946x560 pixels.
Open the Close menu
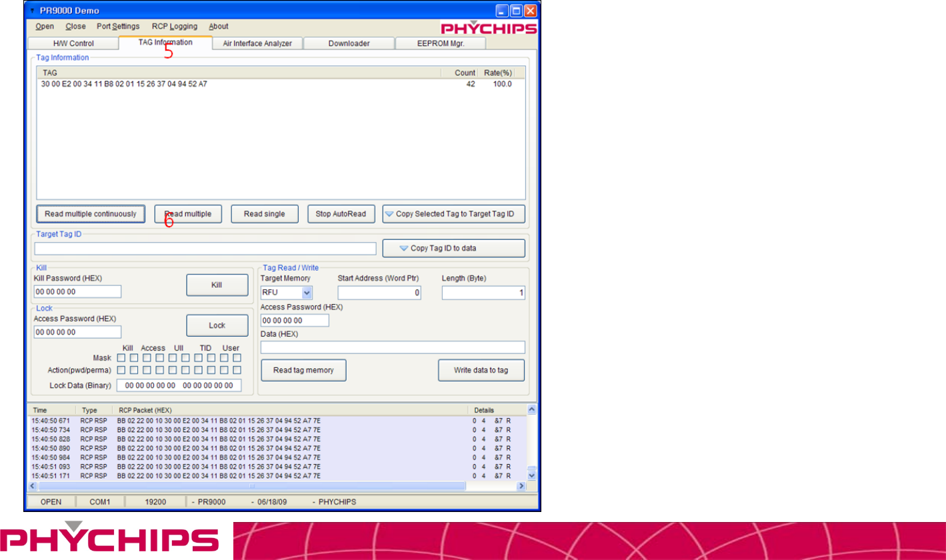[x=75, y=27]
